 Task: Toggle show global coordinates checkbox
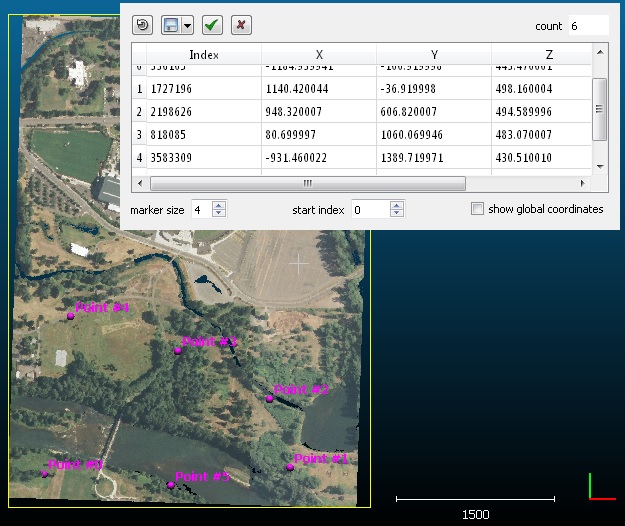(478, 209)
